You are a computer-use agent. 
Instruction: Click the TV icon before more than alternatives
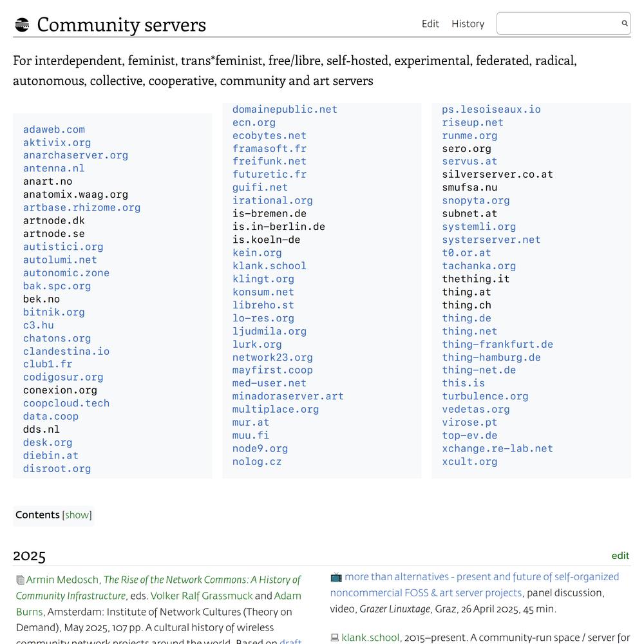point(336,577)
